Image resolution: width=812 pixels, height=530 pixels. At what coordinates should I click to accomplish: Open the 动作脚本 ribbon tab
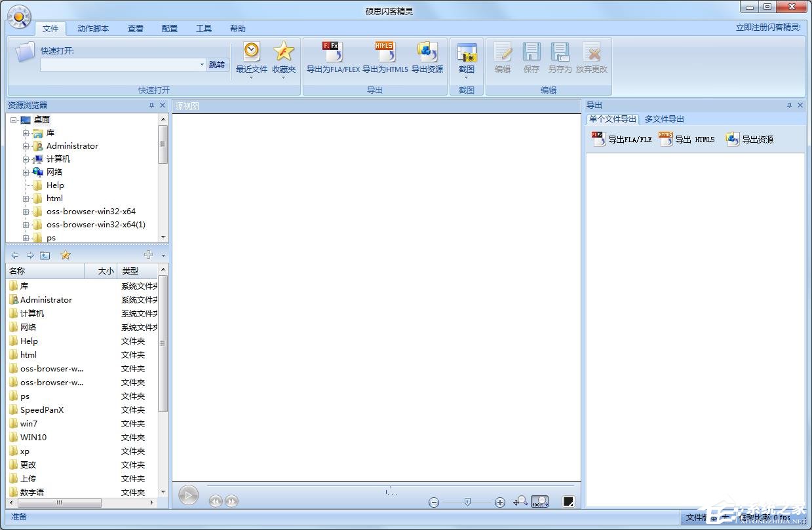[93, 29]
